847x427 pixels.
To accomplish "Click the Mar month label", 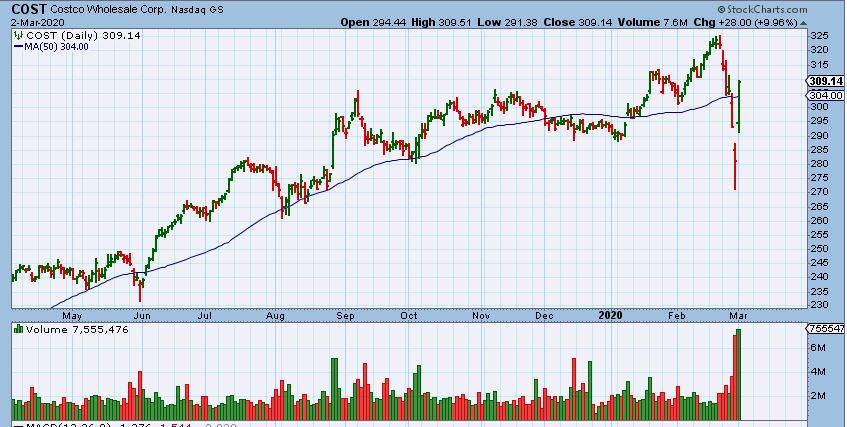I will (x=738, y=315).
